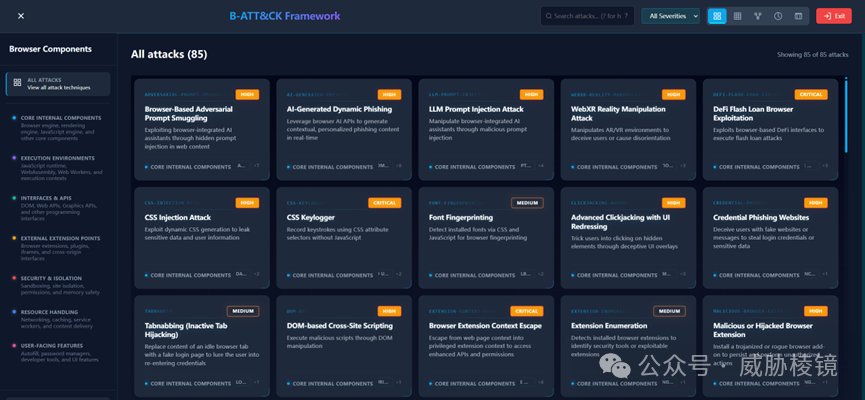
Task: Click the CRITICAL badge on DeFi Flash Loan card
Action: [811, 94]
